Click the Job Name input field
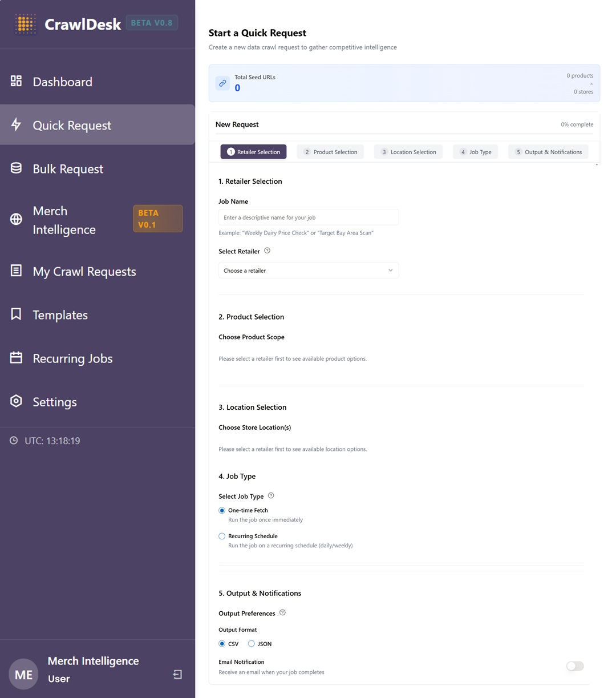 (308, 217)
